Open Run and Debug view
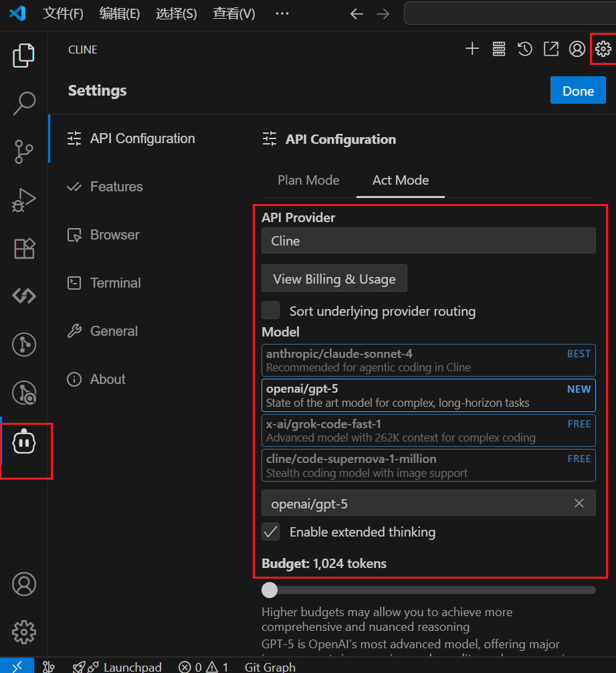Screen dimensions: 616x673 click(x=23, y=200)
